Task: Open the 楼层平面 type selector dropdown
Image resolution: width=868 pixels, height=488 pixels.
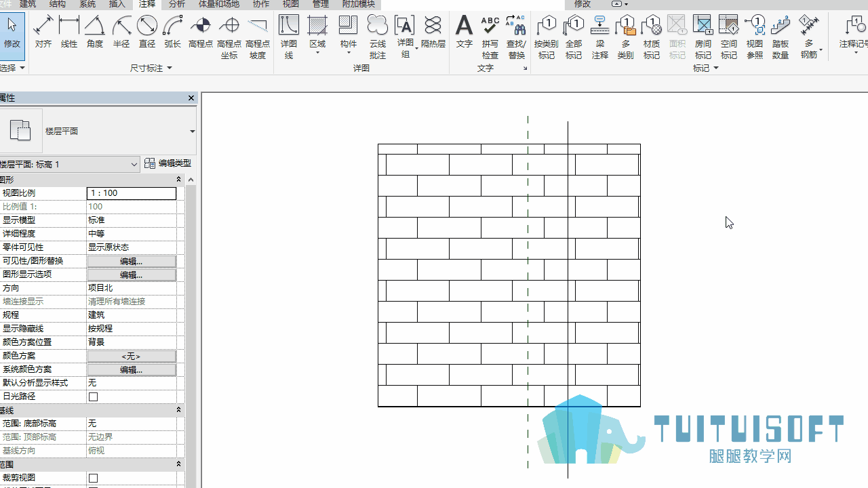Action: (192, 131)
